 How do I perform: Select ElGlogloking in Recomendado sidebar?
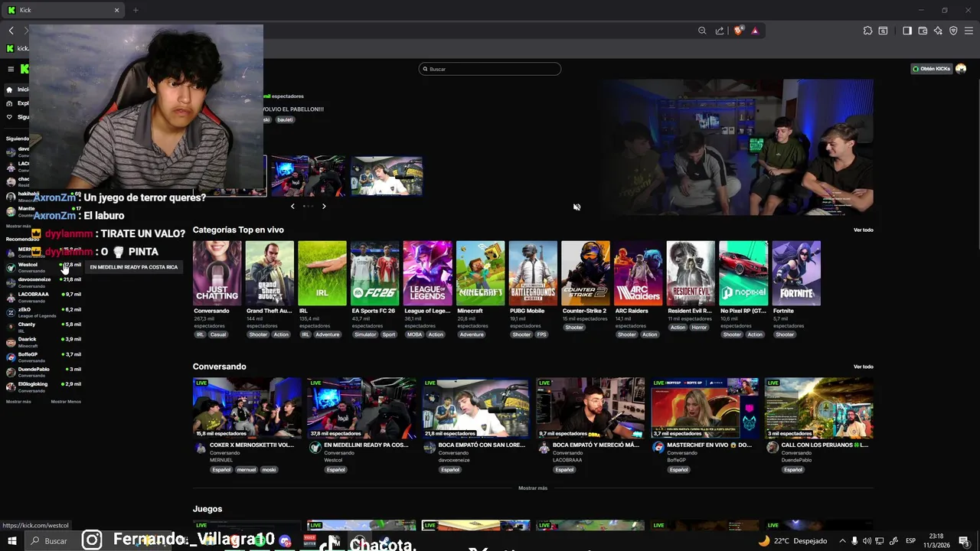pos(44,387)
